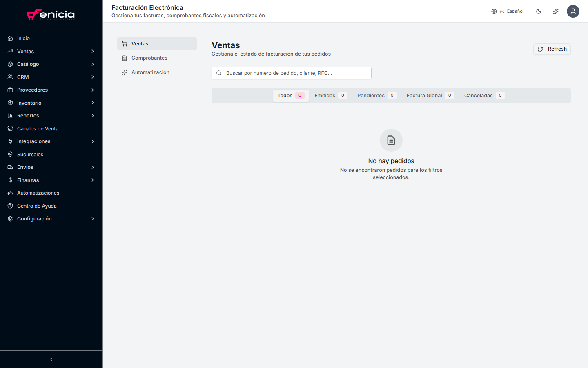This screenshot has height=368, width=588.
Task: Show the Canceladas tab
Action: click(x=484, y=96)
